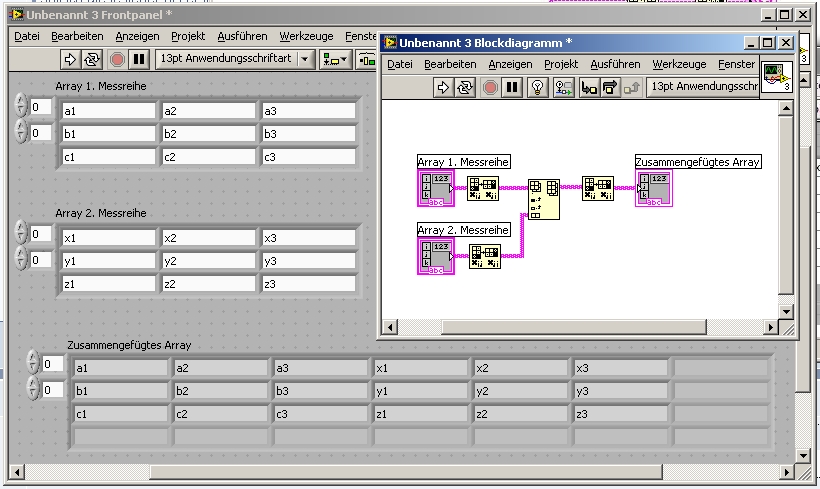Screen dimensions: 820x489
Task: Select Transpose node after Array 2 terminal
Action: pos(485,256)
